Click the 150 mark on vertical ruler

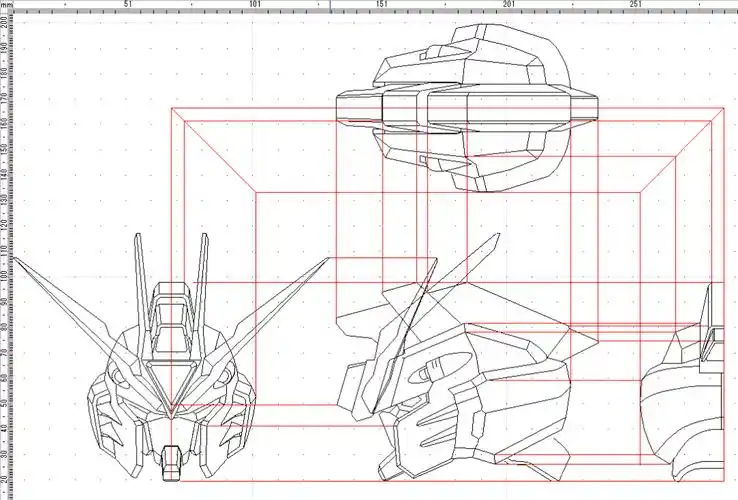(x=5, y=148)
